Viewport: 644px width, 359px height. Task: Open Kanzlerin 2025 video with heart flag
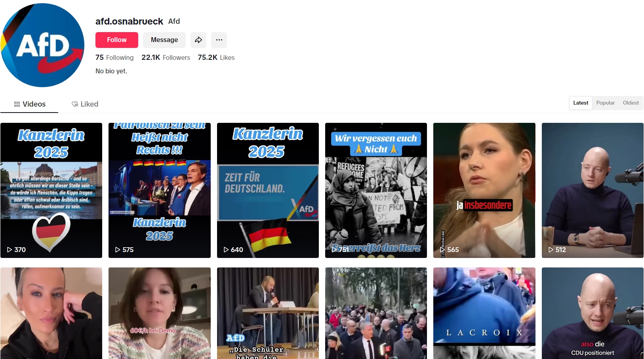51,190
